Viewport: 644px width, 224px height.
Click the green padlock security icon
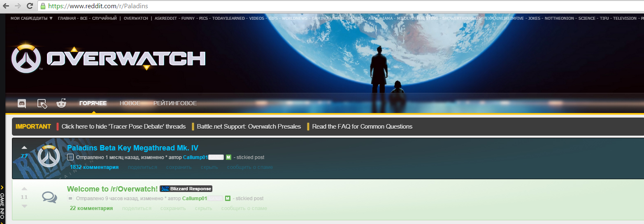pos(43,6)
